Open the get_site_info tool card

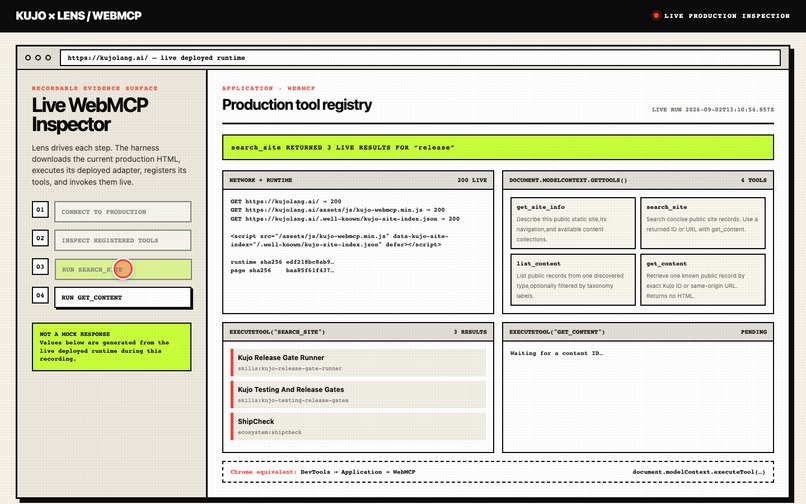click(x=573, y=223)
